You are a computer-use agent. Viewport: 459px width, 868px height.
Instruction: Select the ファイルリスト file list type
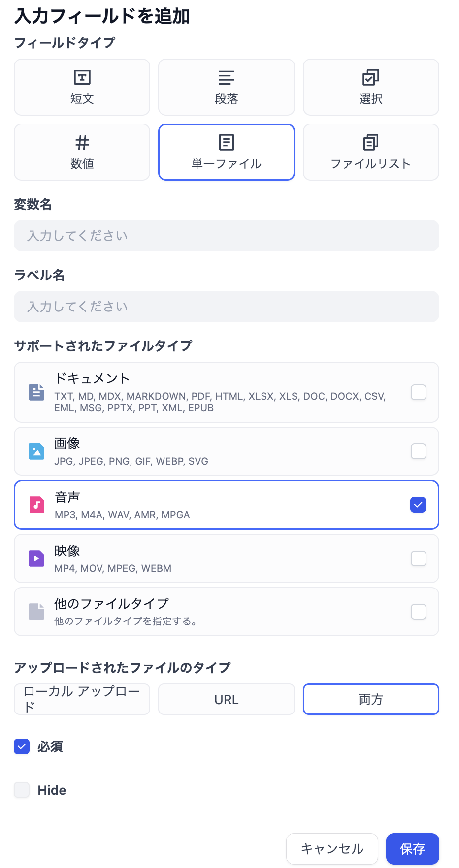(370, 152)
